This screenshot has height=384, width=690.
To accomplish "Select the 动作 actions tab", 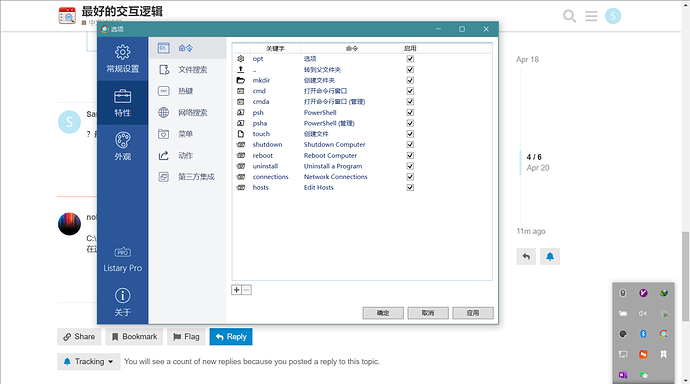I will coord(188,155).
